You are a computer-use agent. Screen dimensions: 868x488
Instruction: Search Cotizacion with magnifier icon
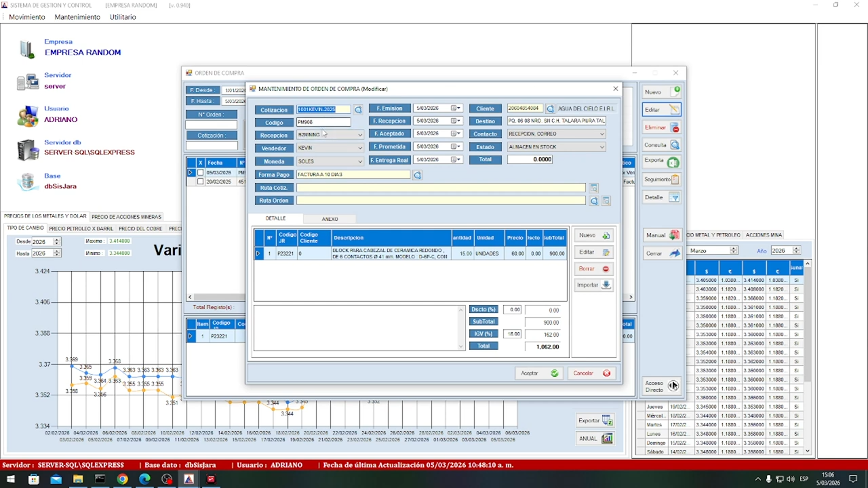pyautogui.click(x=358, y=109)
